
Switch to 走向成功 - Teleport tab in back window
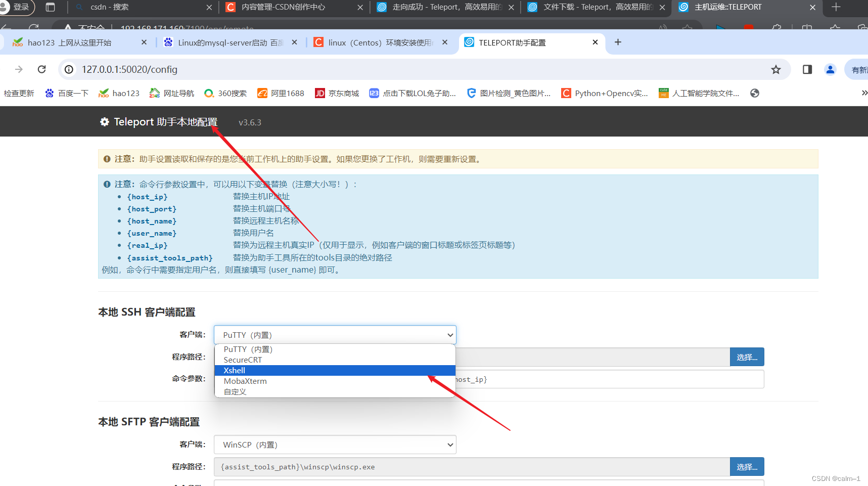[445, 7]
